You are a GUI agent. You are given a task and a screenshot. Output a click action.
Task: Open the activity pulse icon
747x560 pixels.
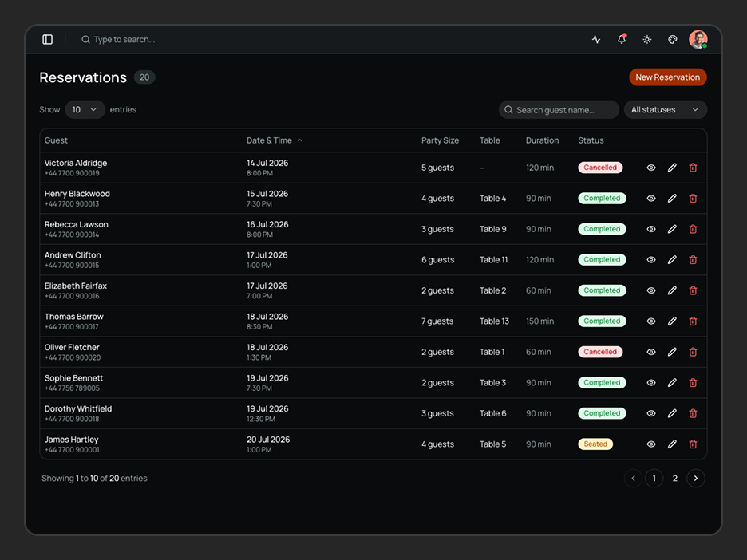click(596, 40)
